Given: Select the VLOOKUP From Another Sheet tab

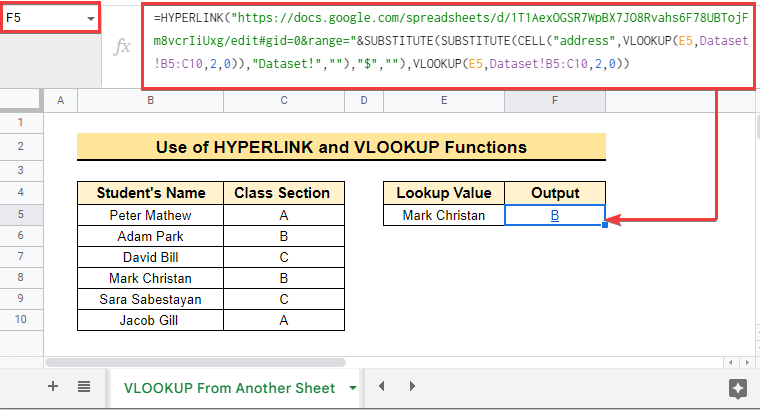Looking at the screenshot, I should 229,388.
